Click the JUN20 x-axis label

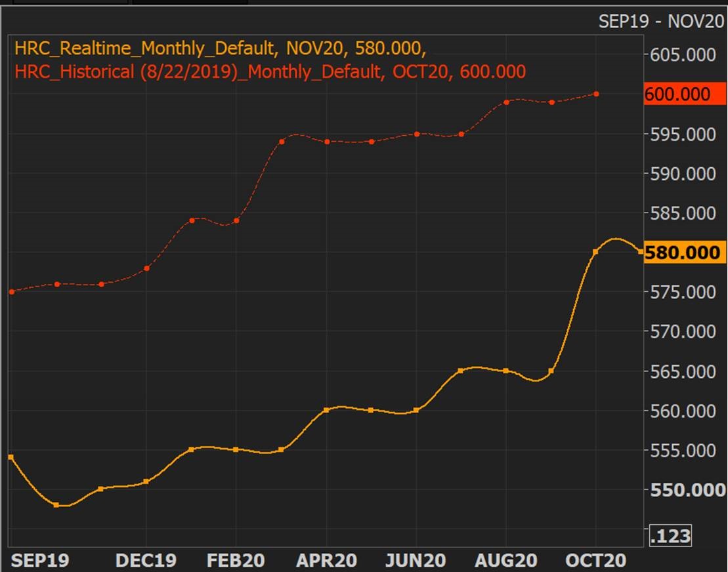[416, 561]
